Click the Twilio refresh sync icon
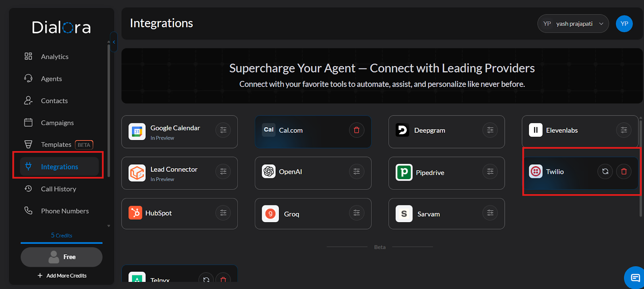644x289 pixels. (605, 171)
